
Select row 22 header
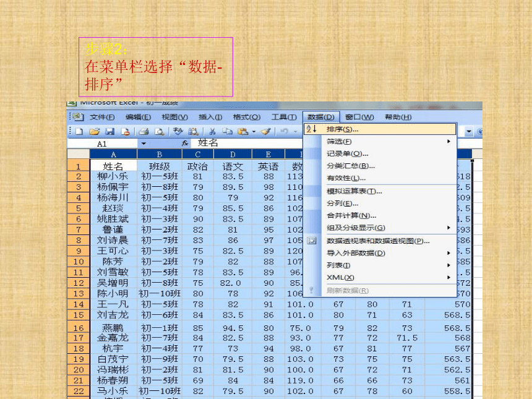[x=79, y=391]
